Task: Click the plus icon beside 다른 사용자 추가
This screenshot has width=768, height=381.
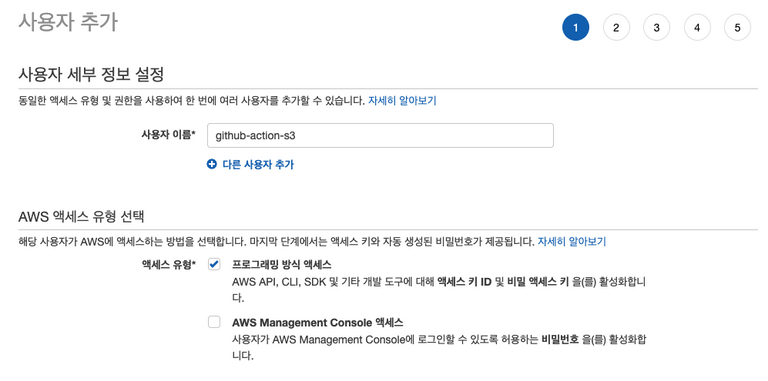Action: [212, 165]
